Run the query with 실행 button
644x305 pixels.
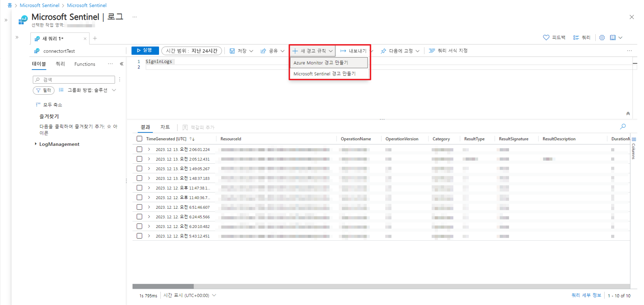(145, 51)
